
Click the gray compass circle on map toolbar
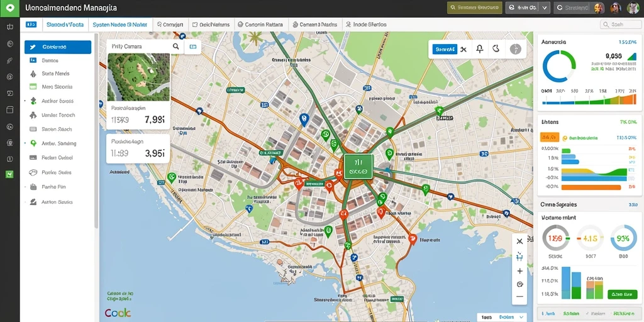516,49
